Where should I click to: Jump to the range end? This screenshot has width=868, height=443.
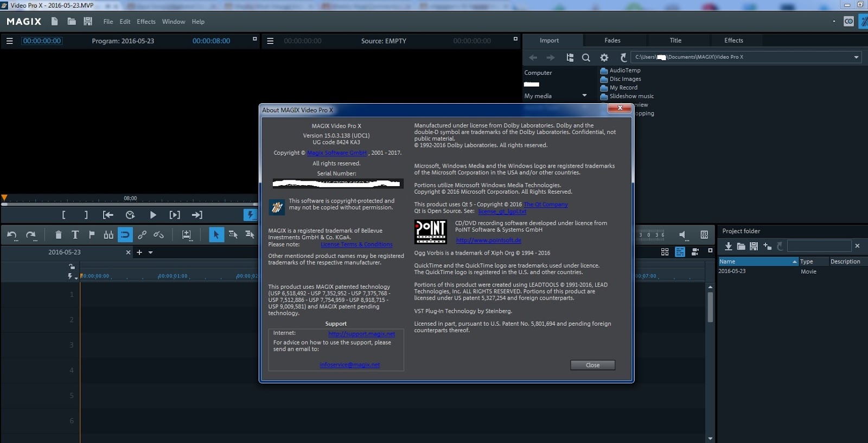point(197,215)
